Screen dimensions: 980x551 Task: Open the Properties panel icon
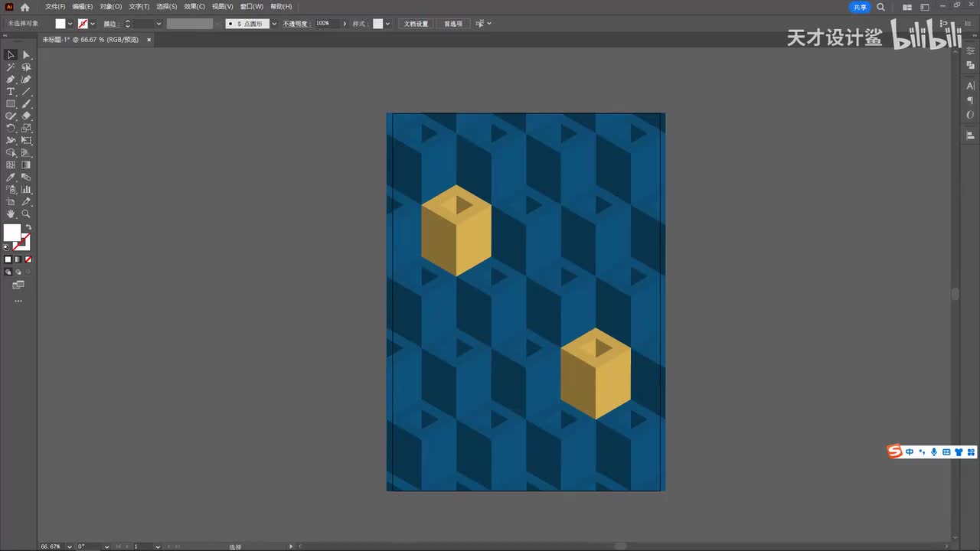click(971, 51)
